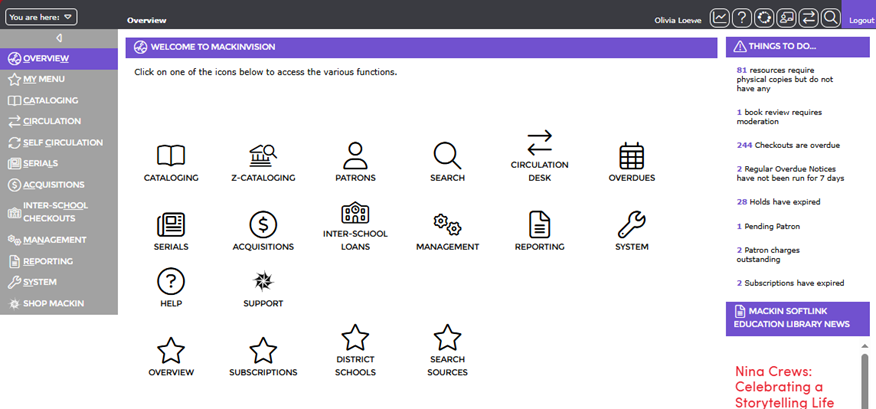Screen dimensions: 876x409
Task: Select Inter-School Checkouts in the sidebar
Action: click(59, 212)
